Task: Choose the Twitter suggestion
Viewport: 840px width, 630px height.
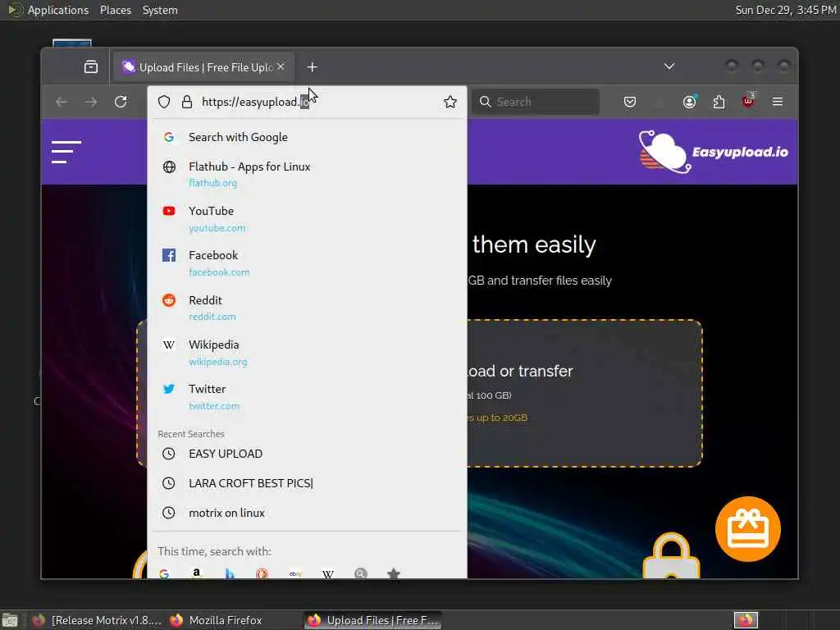Action: [x=307, y=397]
